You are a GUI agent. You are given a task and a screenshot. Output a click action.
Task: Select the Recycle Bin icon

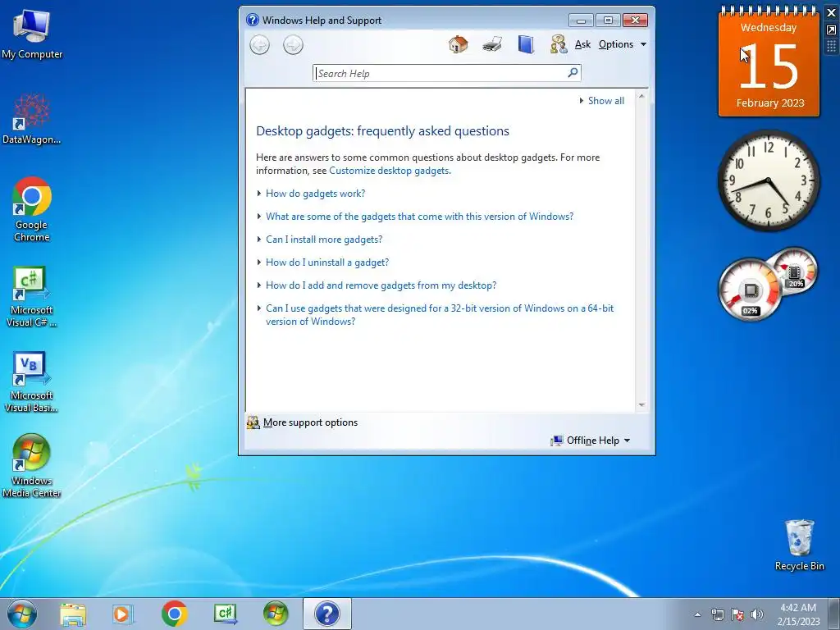coord(799,545)
